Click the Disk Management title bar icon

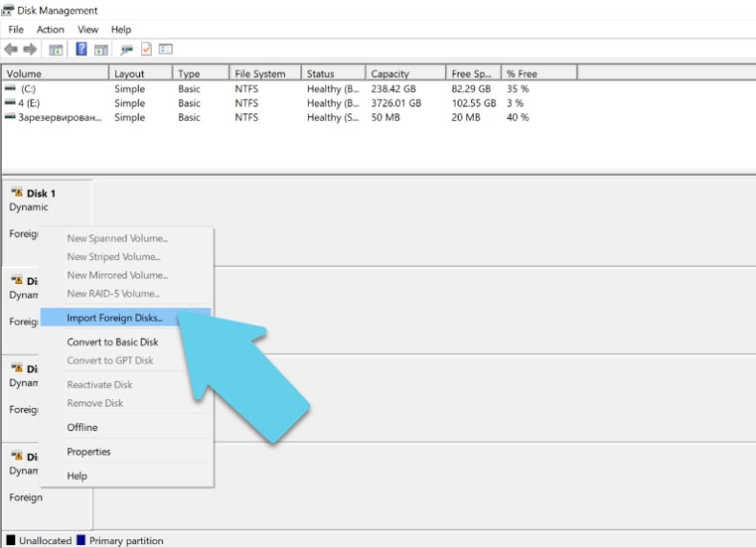pyautogui.click(x=8, y=11)
